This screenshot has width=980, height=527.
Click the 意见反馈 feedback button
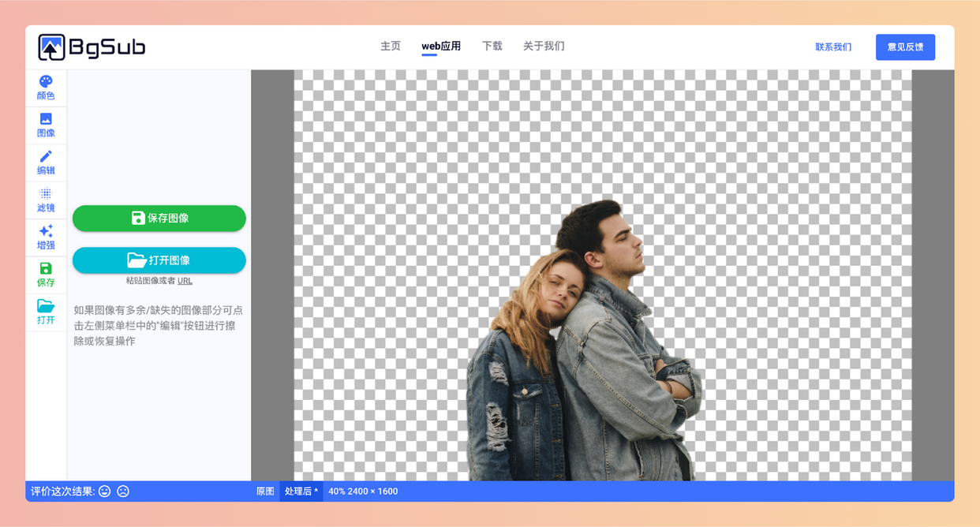[905, 47]
